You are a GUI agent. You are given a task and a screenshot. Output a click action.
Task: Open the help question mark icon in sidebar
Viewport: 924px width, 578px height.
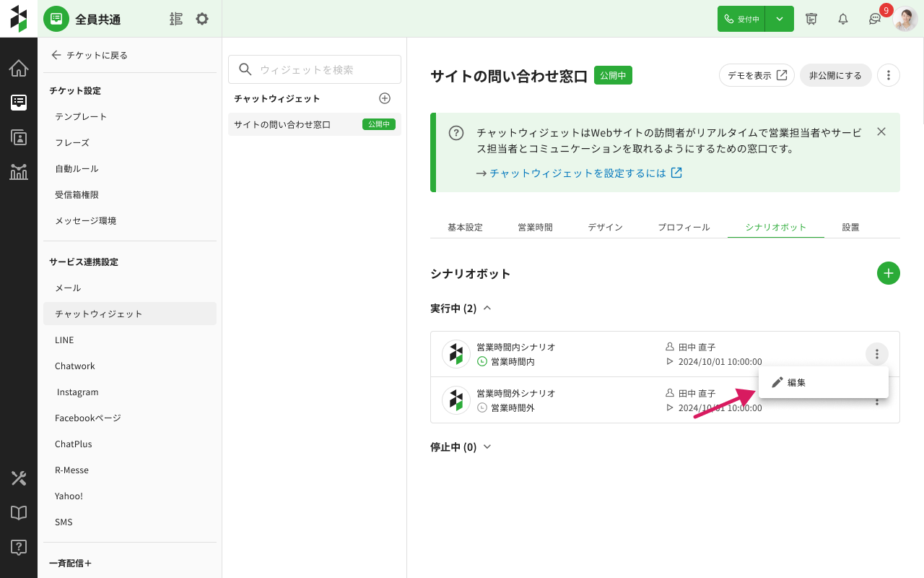pyautogui.click(x=19, y=547)
